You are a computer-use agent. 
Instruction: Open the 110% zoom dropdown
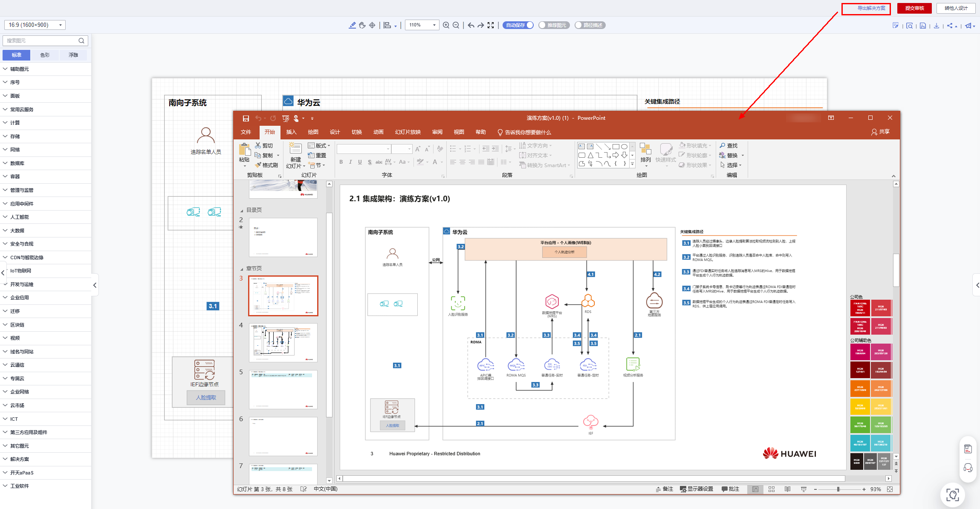[422, 25]
